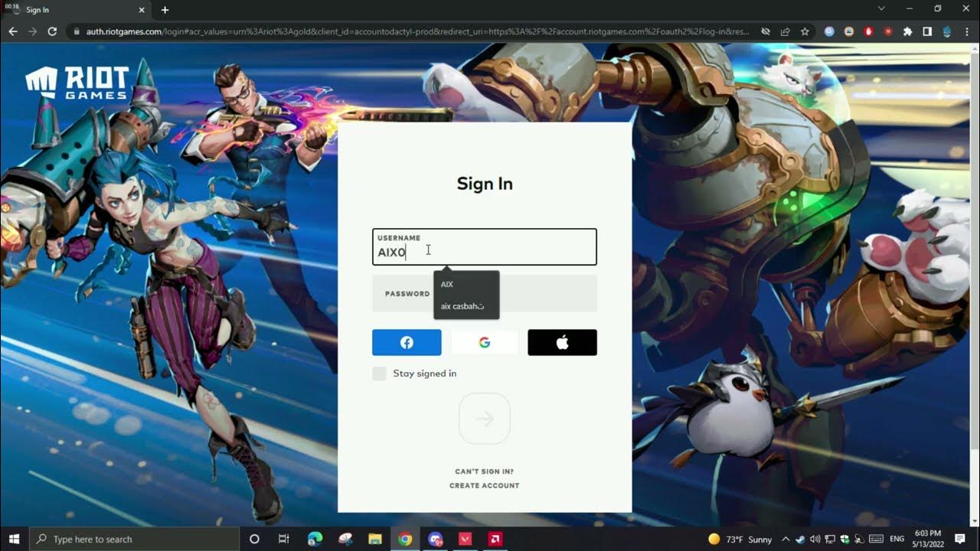980x551 pixels.
Task: Bookmark this page with the star icon
Action: [x=805, y=31]
